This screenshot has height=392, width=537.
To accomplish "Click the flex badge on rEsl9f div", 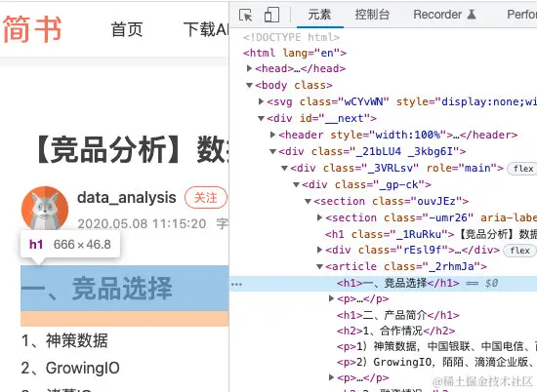I will point(519,251).
